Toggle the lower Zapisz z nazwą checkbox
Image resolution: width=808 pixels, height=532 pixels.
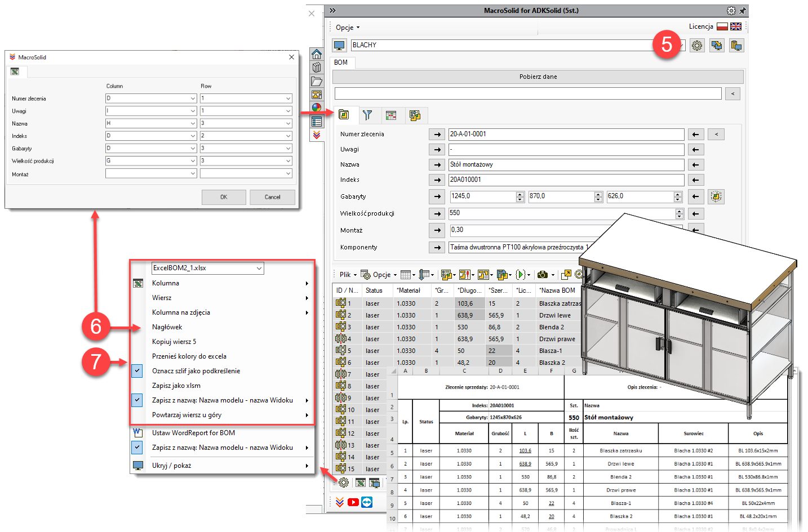pyautogui.click(x=137, y=448)
